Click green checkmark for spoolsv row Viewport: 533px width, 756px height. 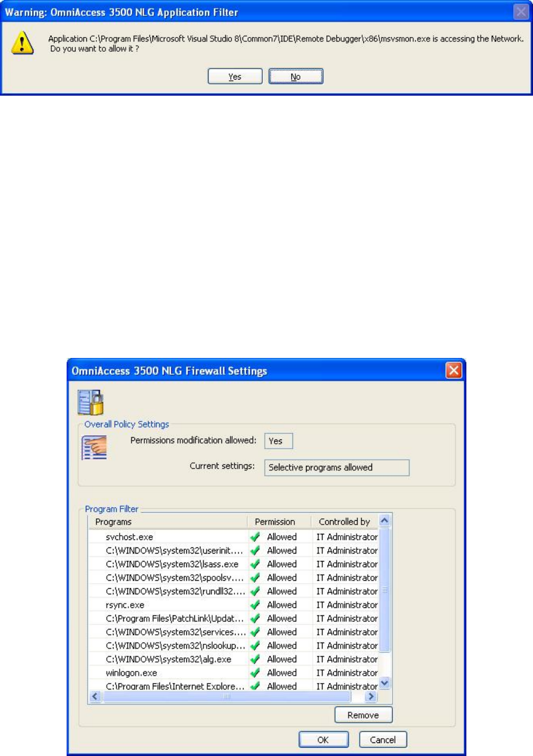pos(255,578)
